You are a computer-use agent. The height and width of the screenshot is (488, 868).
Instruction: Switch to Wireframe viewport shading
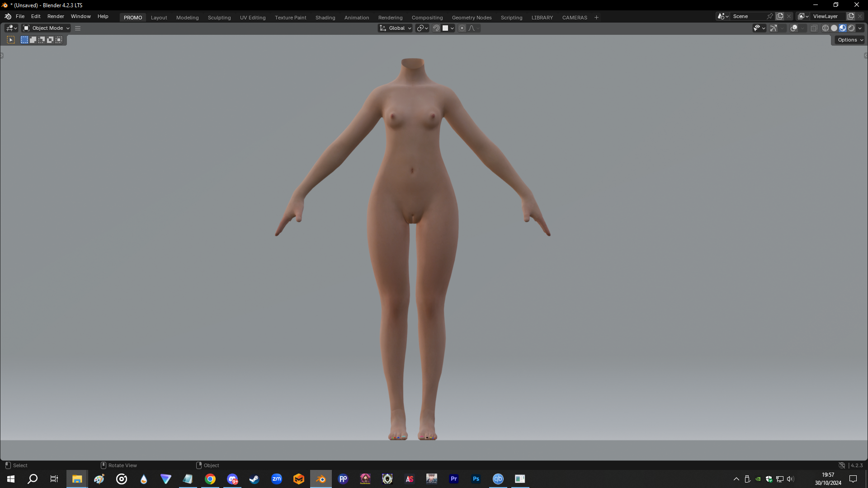click(x=826, y=28)
